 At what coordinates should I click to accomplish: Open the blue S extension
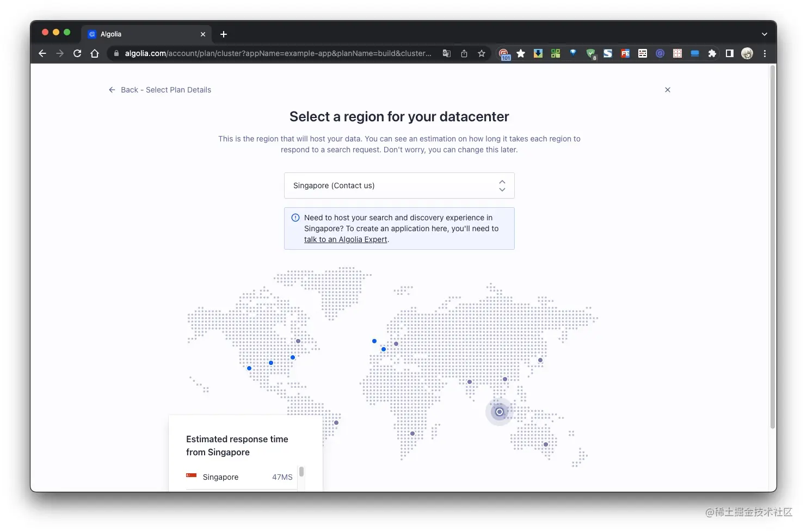coord(608,53)
